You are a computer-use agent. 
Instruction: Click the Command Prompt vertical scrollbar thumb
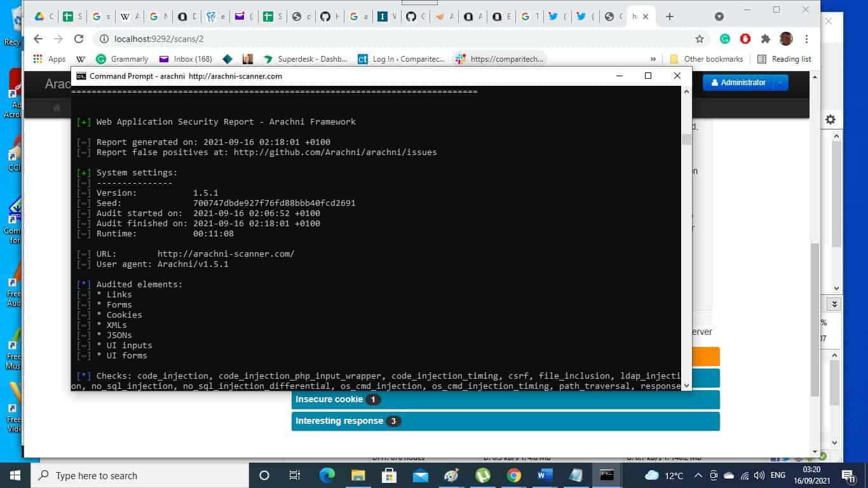(686, 140)
